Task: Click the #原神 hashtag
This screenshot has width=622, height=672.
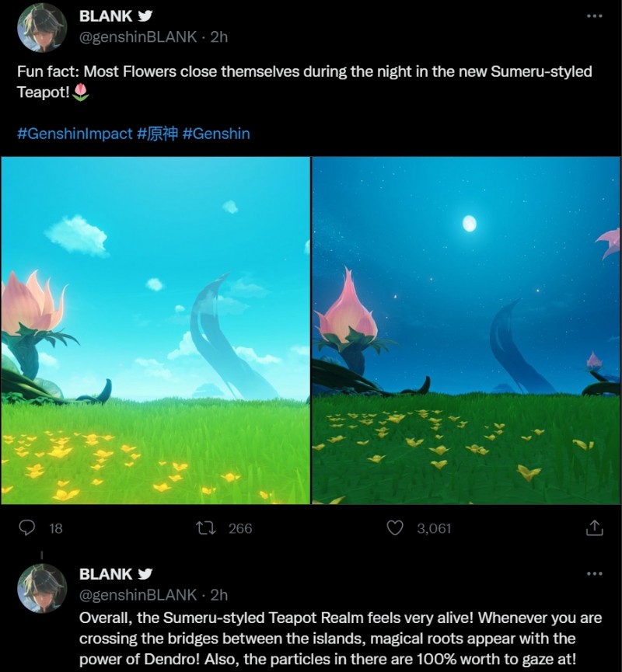Action: tap(157, 134)
